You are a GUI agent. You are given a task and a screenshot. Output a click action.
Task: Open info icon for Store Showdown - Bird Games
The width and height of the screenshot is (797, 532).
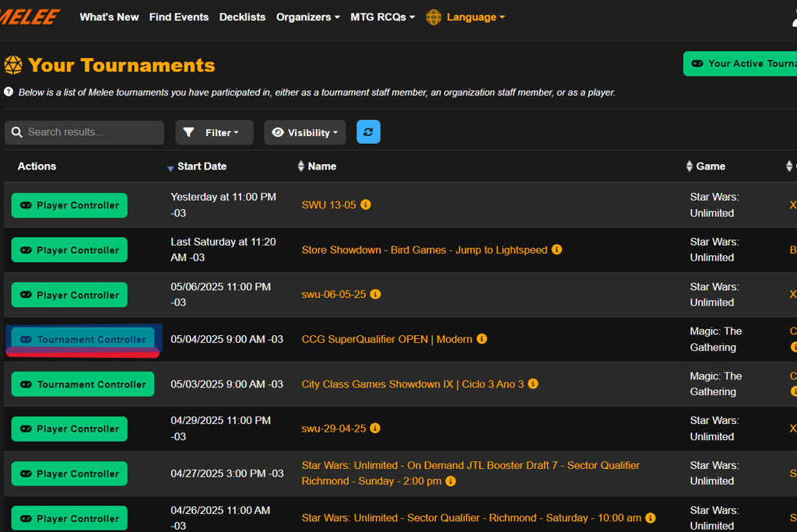[x=556, y=250]
